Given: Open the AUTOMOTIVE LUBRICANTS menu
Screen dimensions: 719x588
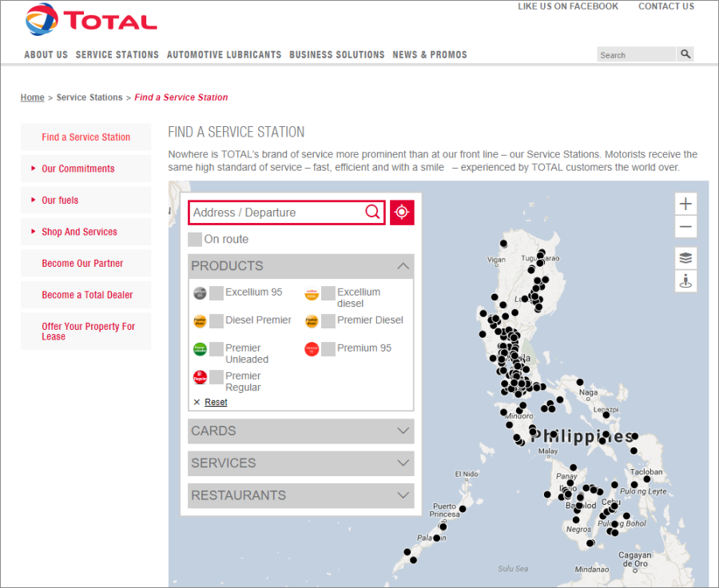Looking at the screenshot, I should coord(224,54).
